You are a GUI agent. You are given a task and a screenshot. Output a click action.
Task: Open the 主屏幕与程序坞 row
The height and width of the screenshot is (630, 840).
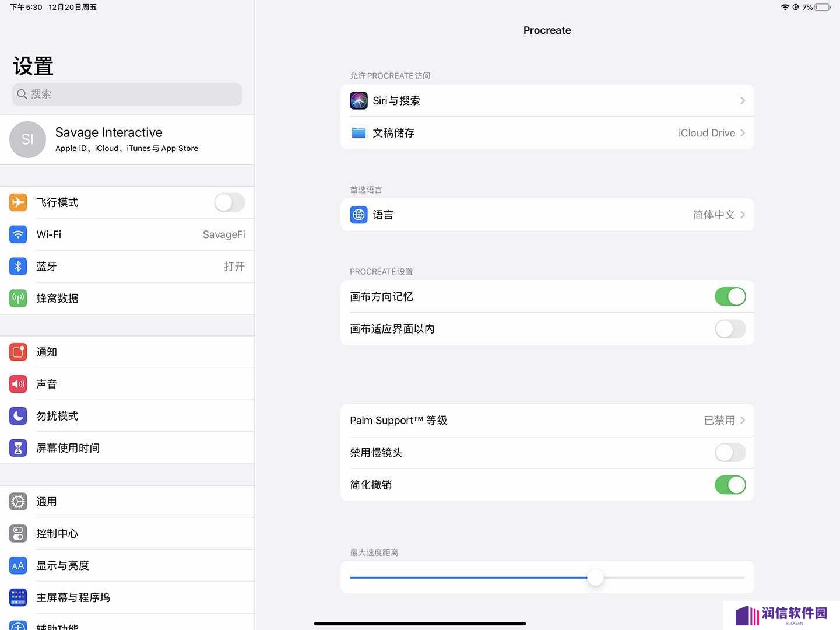[127, 597]
